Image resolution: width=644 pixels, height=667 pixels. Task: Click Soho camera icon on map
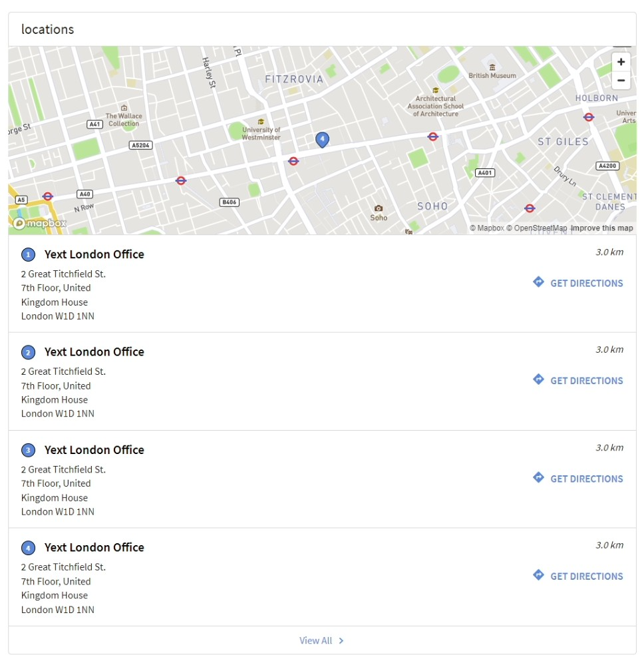379,208
